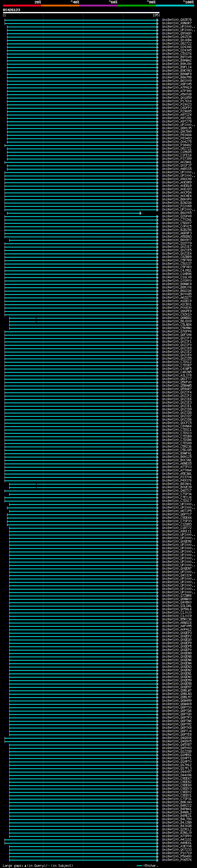Click label UniRef100_P83484
Screen dimensions: 197x868
[x=176, y=135]
